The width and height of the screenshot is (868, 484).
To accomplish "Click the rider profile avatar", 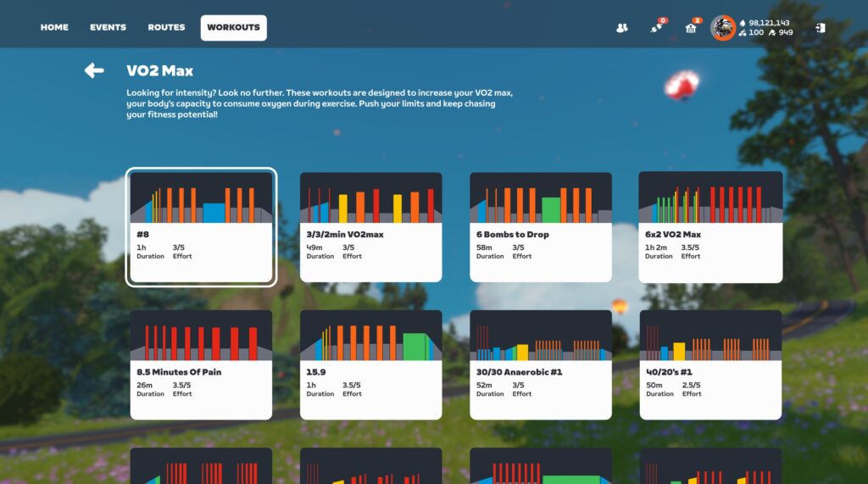I will [723, 28].
